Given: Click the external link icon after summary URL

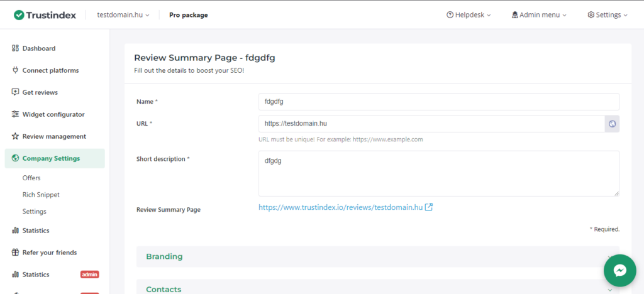Looking at the screenshot, I should [429, 207].
